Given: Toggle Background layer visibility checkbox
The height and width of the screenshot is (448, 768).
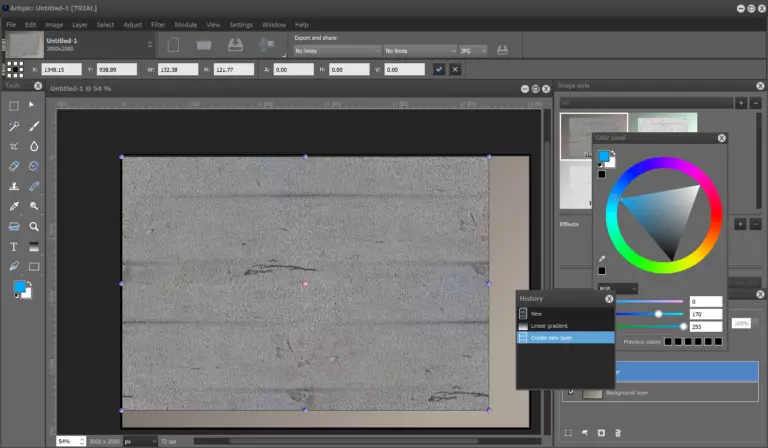Looking at the screenshot, I should pos(571,393).
